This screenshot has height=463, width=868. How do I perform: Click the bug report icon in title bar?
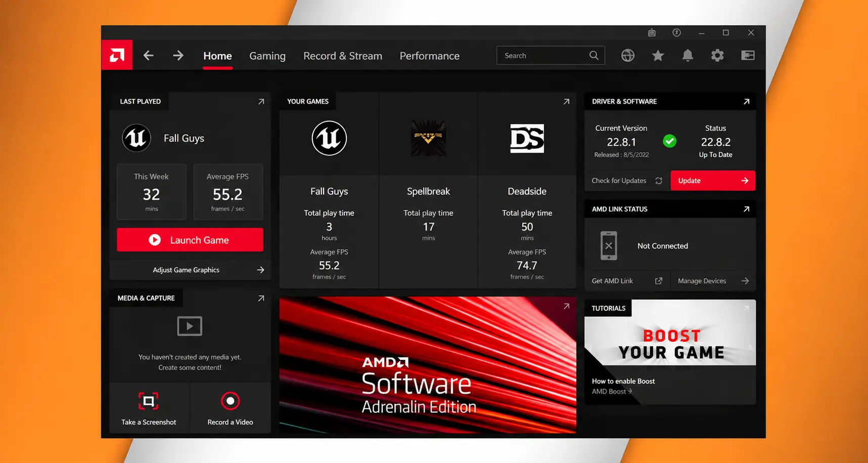click(x=652, y=33)
